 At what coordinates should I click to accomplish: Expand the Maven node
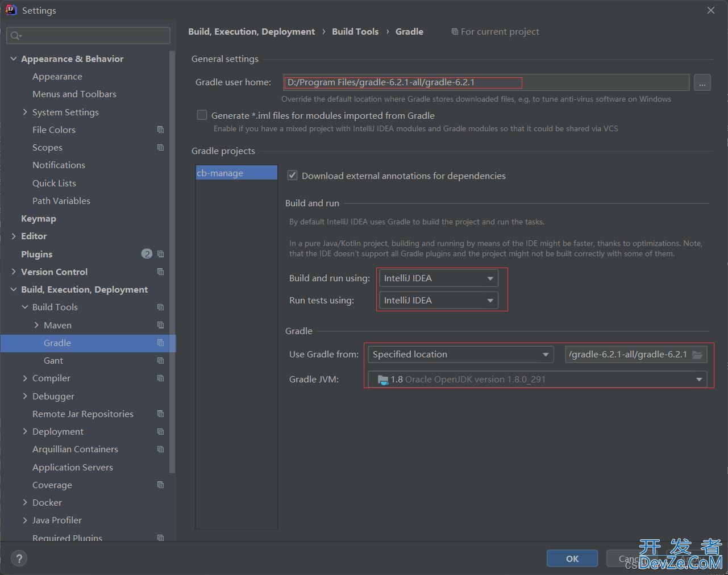point(36,325)
